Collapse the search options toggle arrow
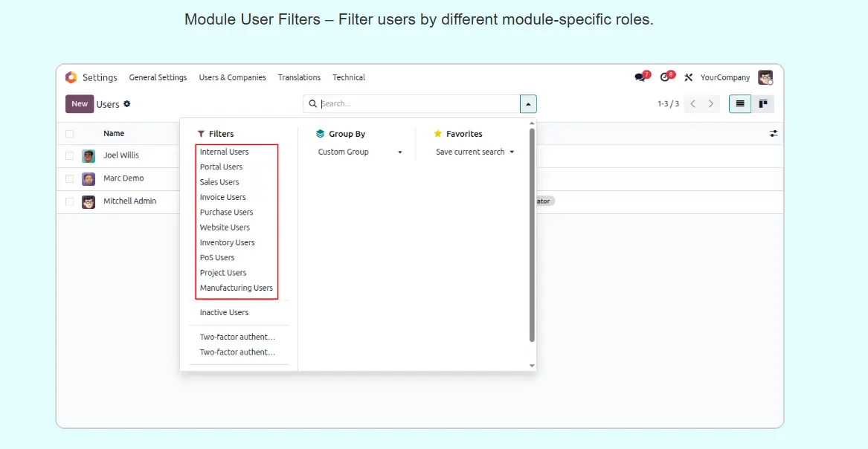The width and height of the screenshot is (868, 449). coord(528,104)
